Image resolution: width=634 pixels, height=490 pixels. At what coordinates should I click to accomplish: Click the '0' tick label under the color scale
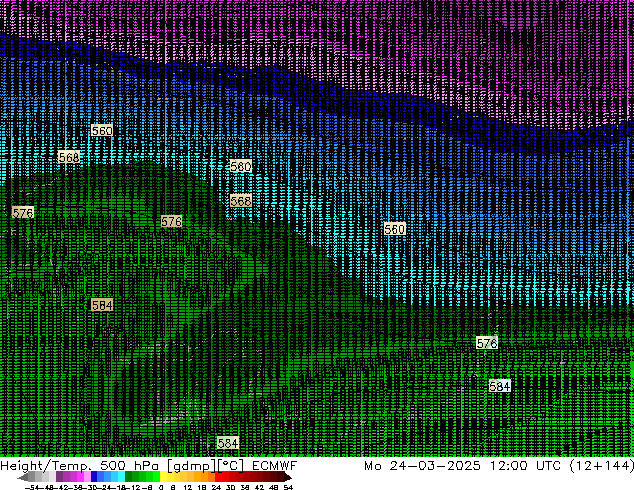coord(161,487)
